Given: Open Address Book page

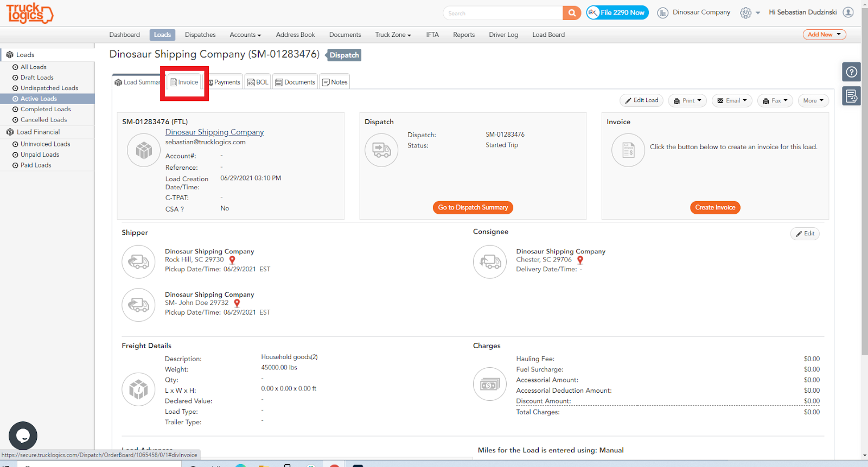Looking at the screenshot, I should pos(295,35).
